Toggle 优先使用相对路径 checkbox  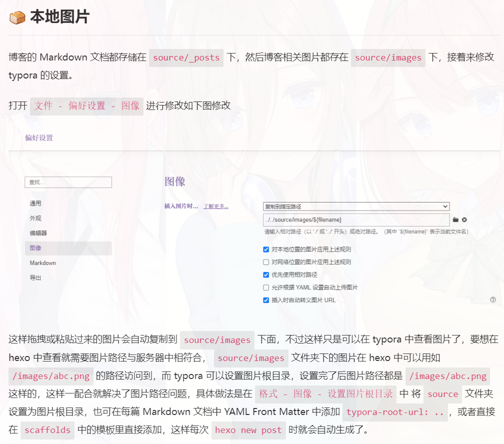pos(266,274)
